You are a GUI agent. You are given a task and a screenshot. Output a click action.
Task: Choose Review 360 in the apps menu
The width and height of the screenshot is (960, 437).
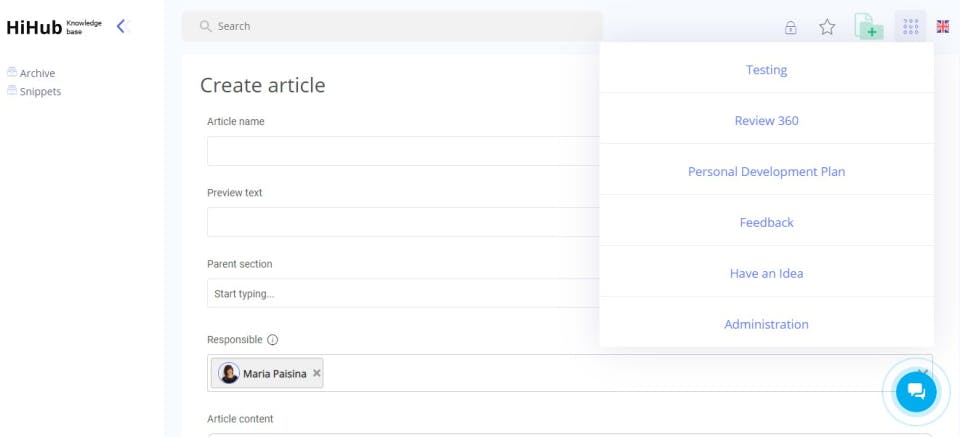pos(766,121)
